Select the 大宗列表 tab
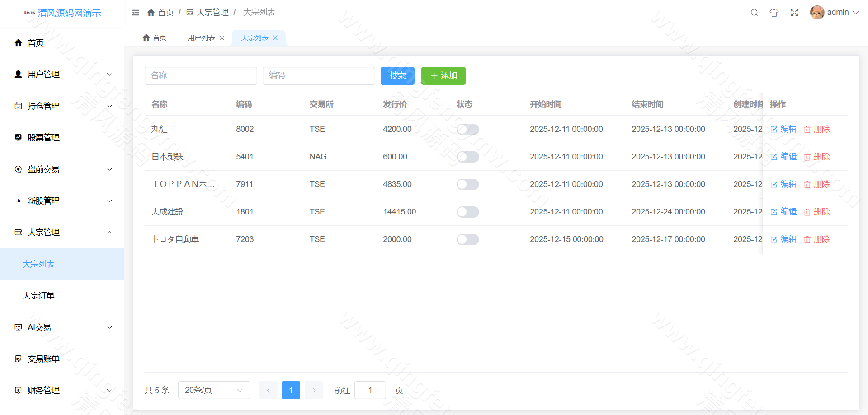 [255, 38]
